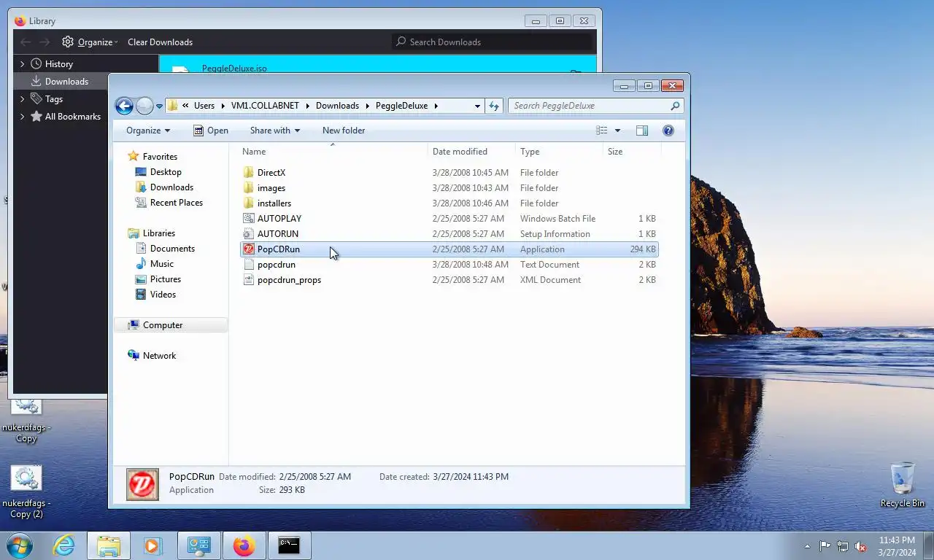Screen dimensions: 934x560
Task: Open the Windows Start menu
Action: pos(20,545)
